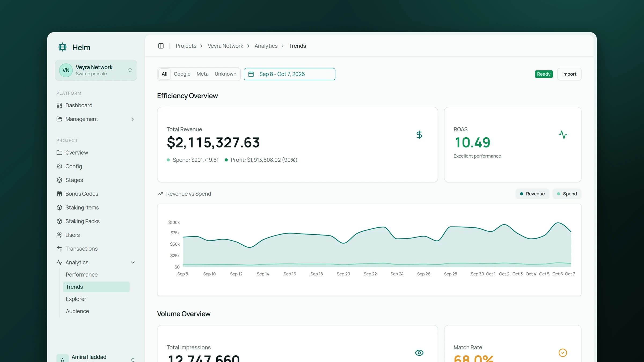The image size is (644, 362).
Task: Click Sep 20 label on chart axis
Action: 343,274
